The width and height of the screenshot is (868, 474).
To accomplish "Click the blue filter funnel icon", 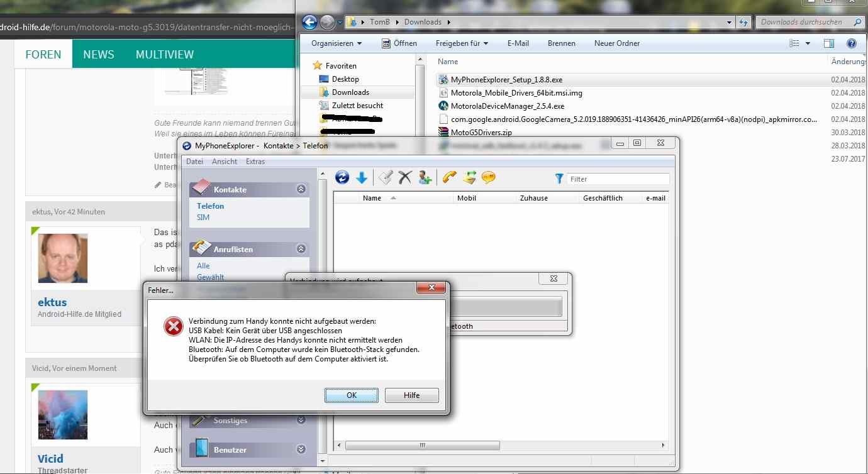I will [559, 179].
